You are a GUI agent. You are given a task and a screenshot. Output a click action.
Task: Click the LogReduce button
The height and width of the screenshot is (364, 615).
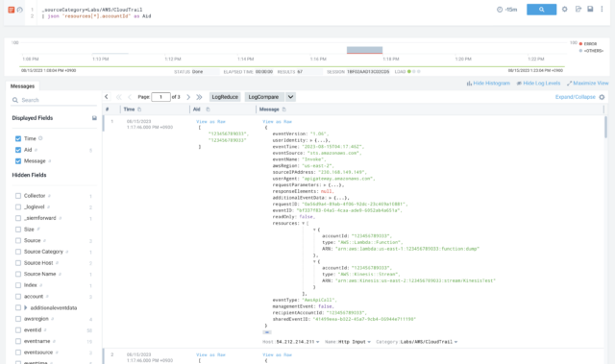pyautogui.click(x=225, y=97)
